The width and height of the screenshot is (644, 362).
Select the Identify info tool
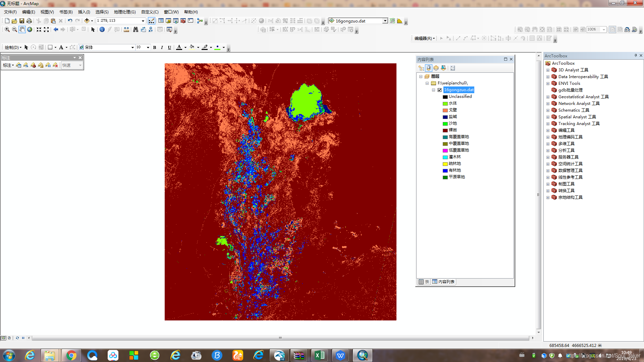pos(102,29)
